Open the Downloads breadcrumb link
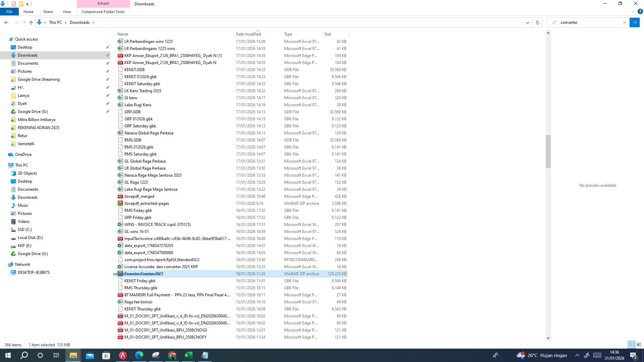644x362 pixels. coord(79,22)
